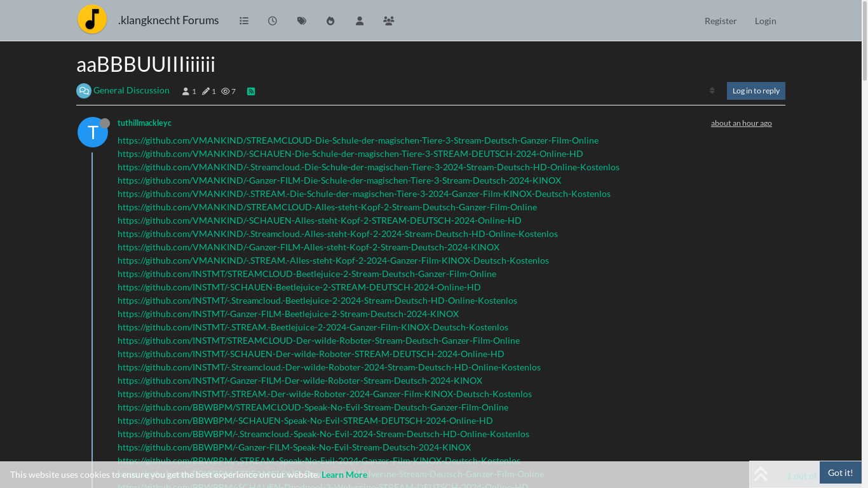Screen dimensions: 868x488
Task: Open the INSTMT Streamcloud Der-wilde-Roboter-2024 HD-Online-Kostenlos link
Action: pos(329,367)
